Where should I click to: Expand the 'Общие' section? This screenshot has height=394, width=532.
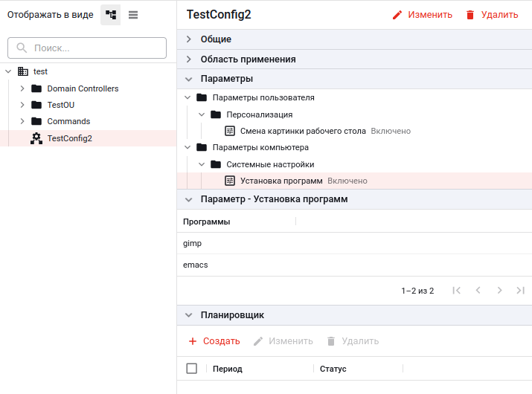(x=189, y=39)
